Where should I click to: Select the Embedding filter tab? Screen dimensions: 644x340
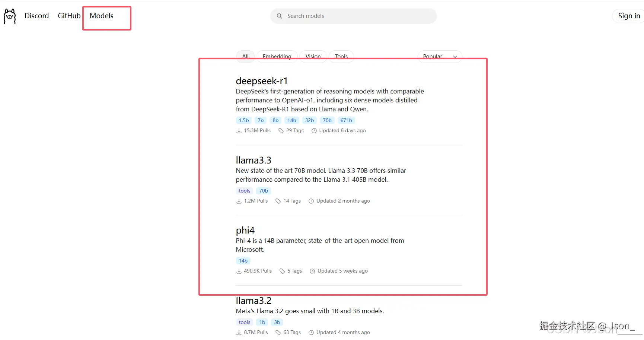point(277,57)
